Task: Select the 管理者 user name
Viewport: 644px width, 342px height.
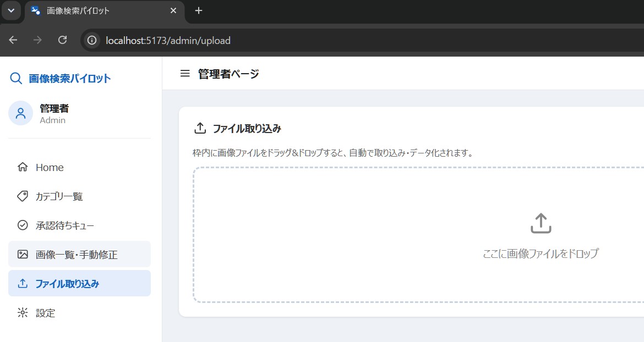Action: [x=54, y=108]
